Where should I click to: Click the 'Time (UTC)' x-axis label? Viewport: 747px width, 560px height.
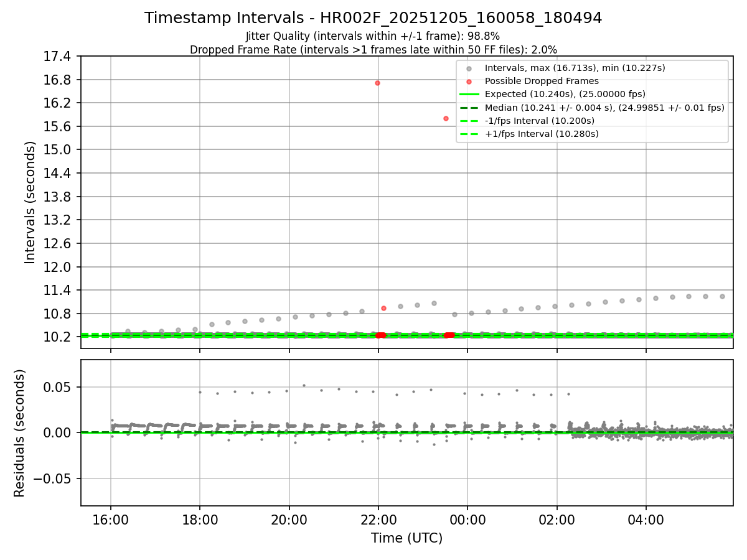[406, 538]
